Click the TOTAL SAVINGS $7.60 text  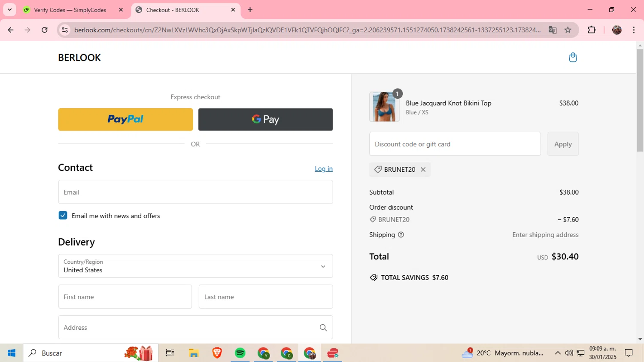(415, 278)
